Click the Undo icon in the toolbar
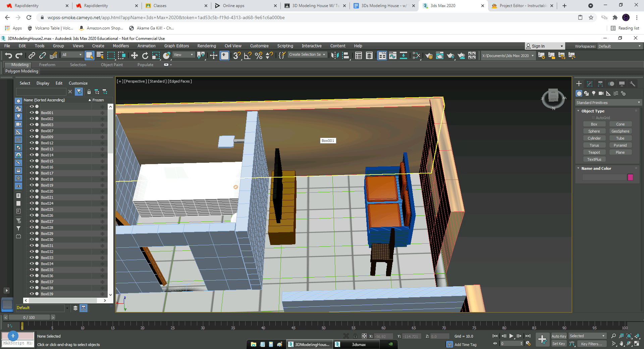 tap(9, 56)
